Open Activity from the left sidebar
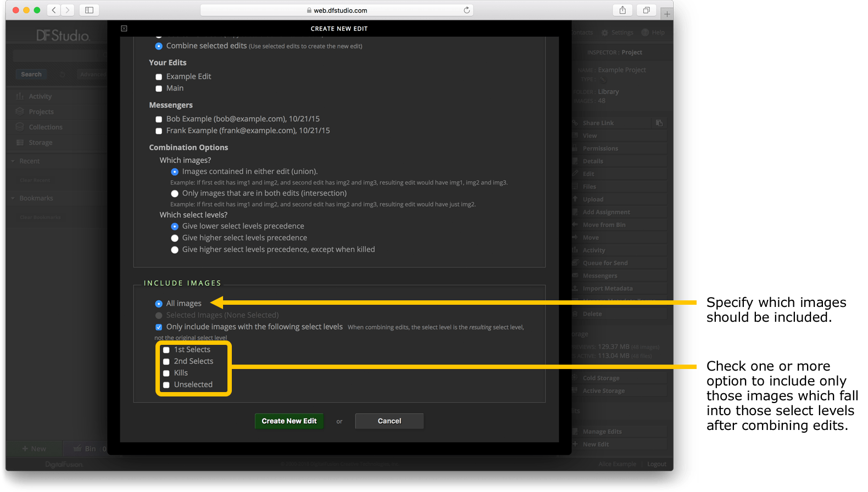Screen dimensions: 868x492 [x=40, y=96]
